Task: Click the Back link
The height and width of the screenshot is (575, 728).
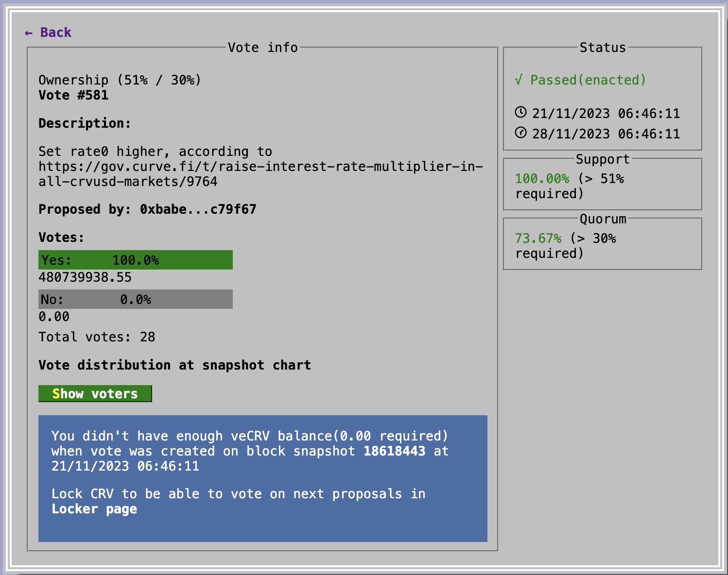Action: click(x=55, y=33)
